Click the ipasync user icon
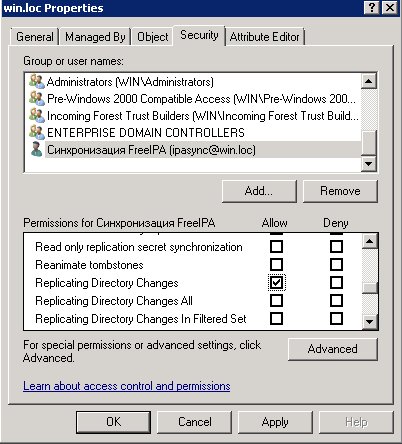The width and height of the screenshot is (402, 444). (36, 149)
